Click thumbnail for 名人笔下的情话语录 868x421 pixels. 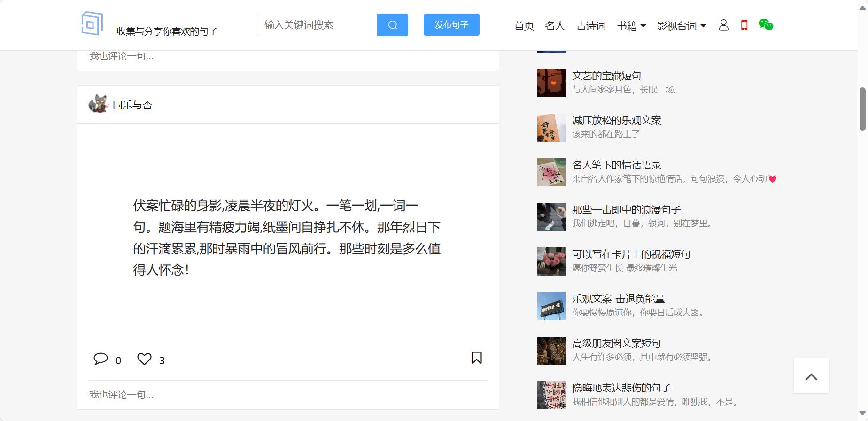[551, 172]
